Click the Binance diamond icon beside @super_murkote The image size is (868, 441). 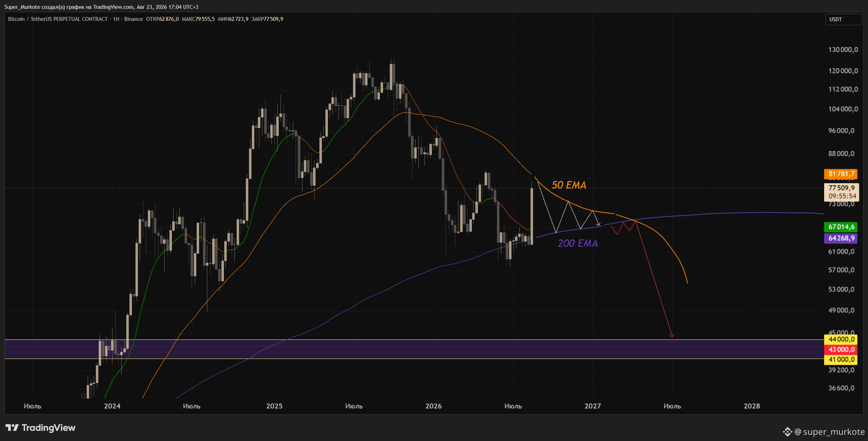click(787, 432)
